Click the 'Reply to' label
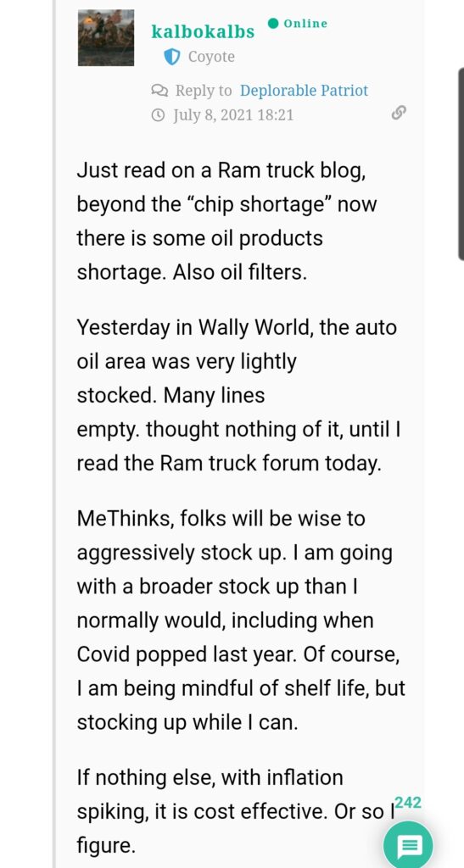Screen dimensions: 464x868 (204, 90)
